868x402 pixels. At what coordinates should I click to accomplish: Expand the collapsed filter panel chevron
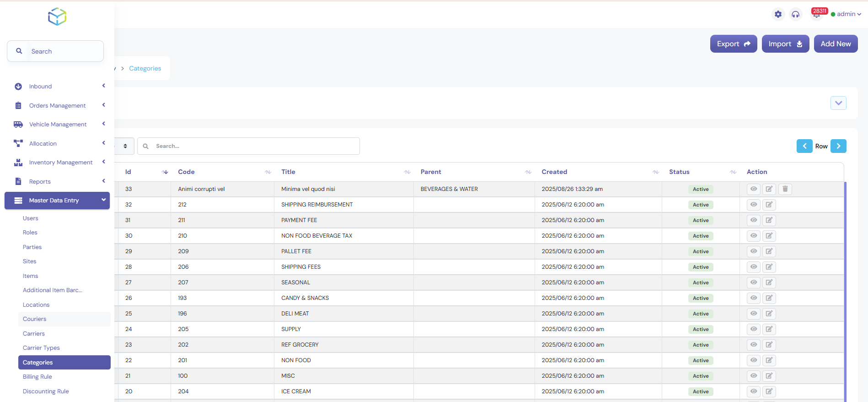(x=838, y=103)
